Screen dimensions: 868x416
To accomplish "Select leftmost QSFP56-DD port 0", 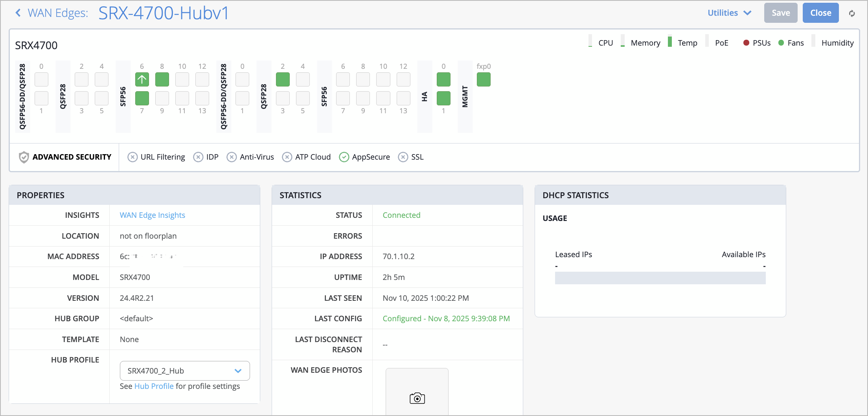I will (41, 79).
